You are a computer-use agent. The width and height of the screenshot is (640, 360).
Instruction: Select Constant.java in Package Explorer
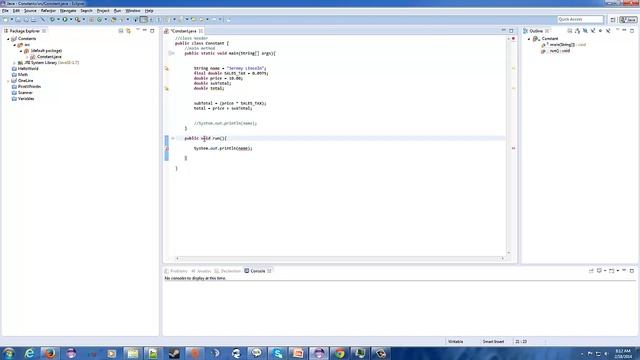[49, 57]
